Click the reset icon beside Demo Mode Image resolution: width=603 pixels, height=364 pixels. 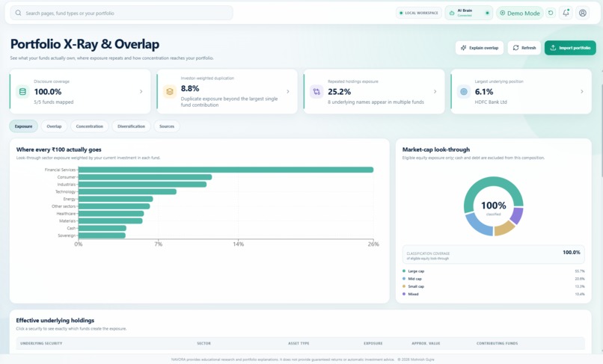pyautogui.click(x=551, y=13)
